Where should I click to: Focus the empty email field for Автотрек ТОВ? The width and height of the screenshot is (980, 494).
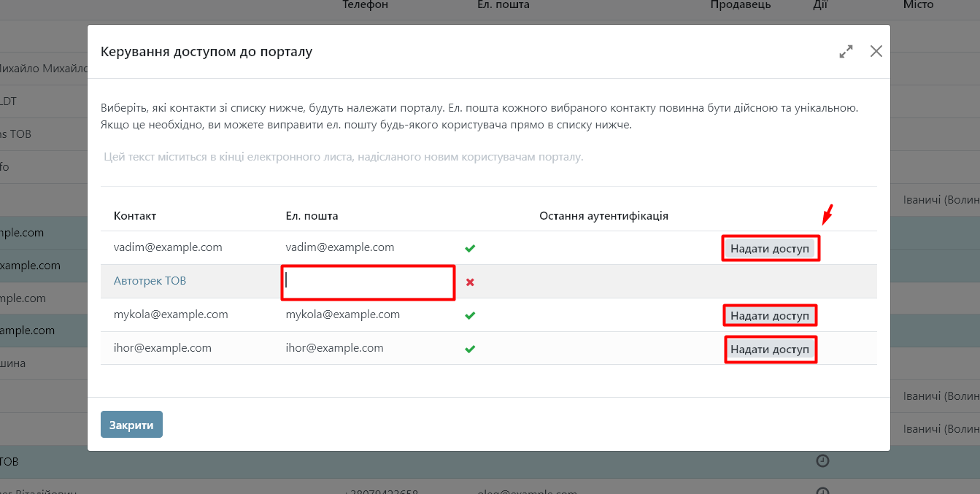(368, 282)
